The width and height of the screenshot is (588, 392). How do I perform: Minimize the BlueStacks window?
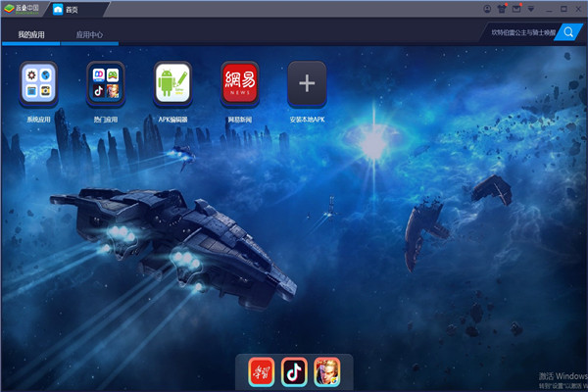point(550,10)
